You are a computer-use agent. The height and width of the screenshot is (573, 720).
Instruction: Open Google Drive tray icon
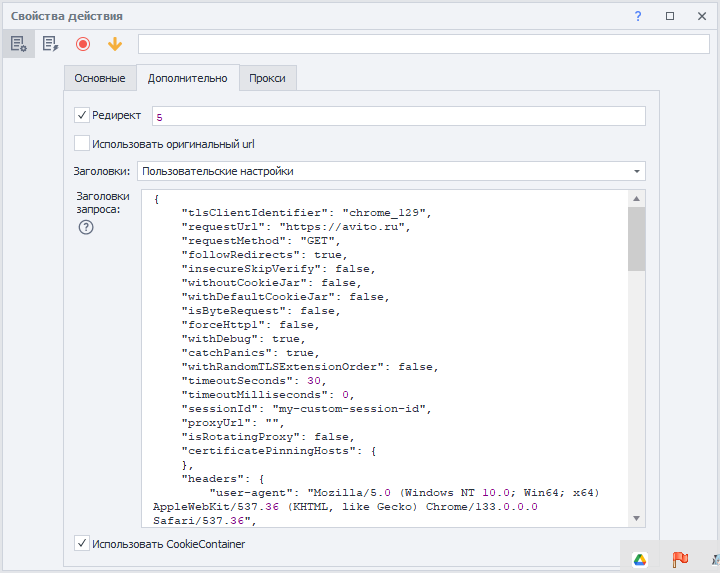coord(640,559)
